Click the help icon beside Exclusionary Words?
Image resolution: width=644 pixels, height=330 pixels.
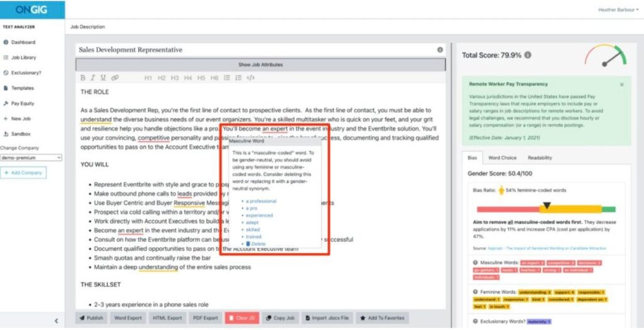point(475,321)
